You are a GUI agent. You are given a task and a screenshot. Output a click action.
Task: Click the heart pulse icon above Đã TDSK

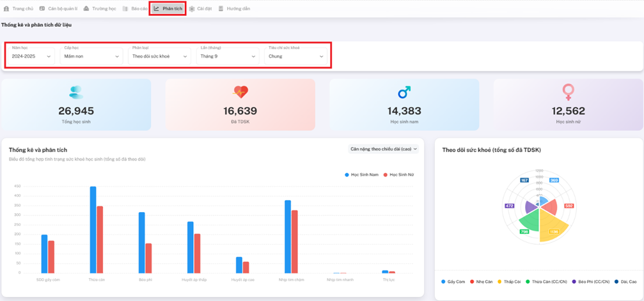coord(240,92)
